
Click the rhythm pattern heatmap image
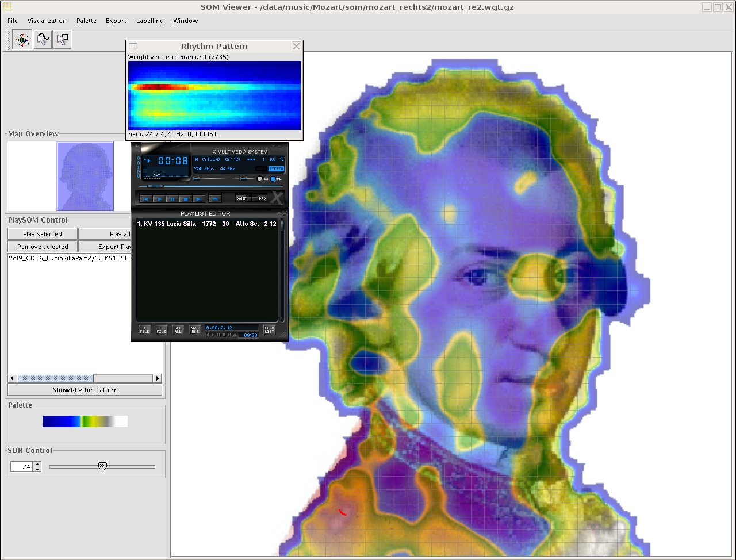214,95
